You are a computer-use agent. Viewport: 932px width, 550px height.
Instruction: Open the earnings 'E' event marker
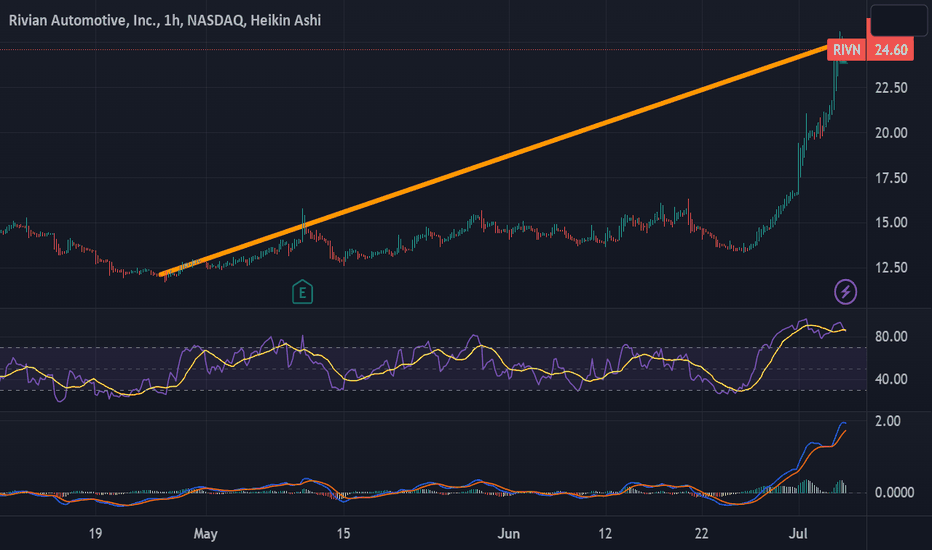tap(303, 292)
